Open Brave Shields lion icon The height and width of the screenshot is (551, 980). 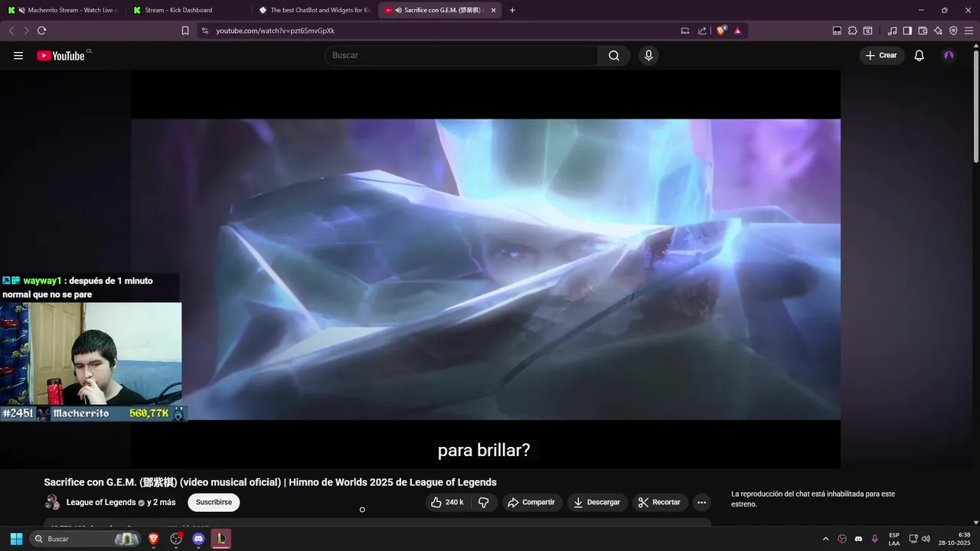pos(721,31)
